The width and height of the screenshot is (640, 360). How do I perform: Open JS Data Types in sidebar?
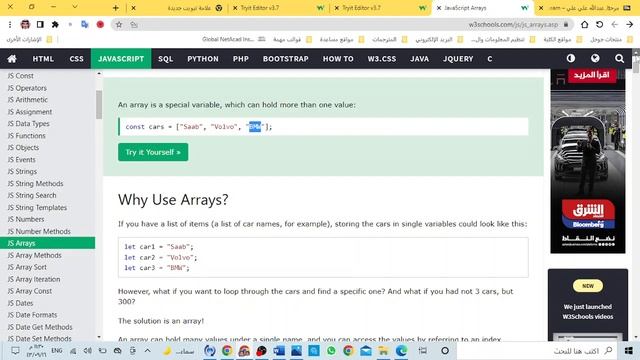click(28, 123)
